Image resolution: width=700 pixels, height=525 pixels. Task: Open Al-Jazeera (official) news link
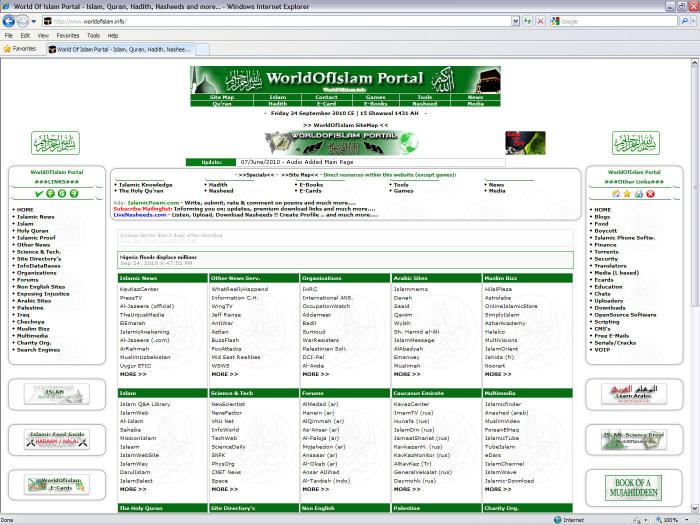(x=147, y=306)
